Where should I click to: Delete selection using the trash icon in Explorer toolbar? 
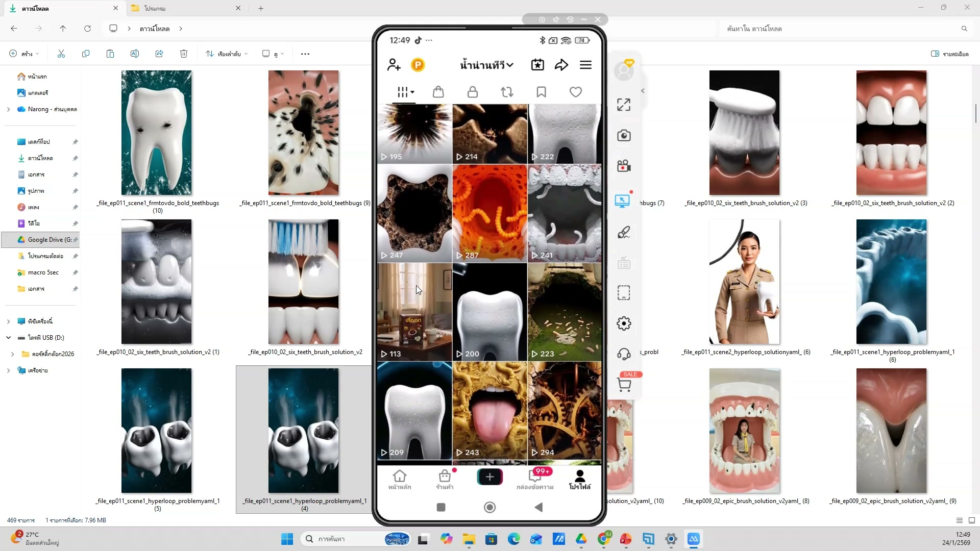point(184,54)
